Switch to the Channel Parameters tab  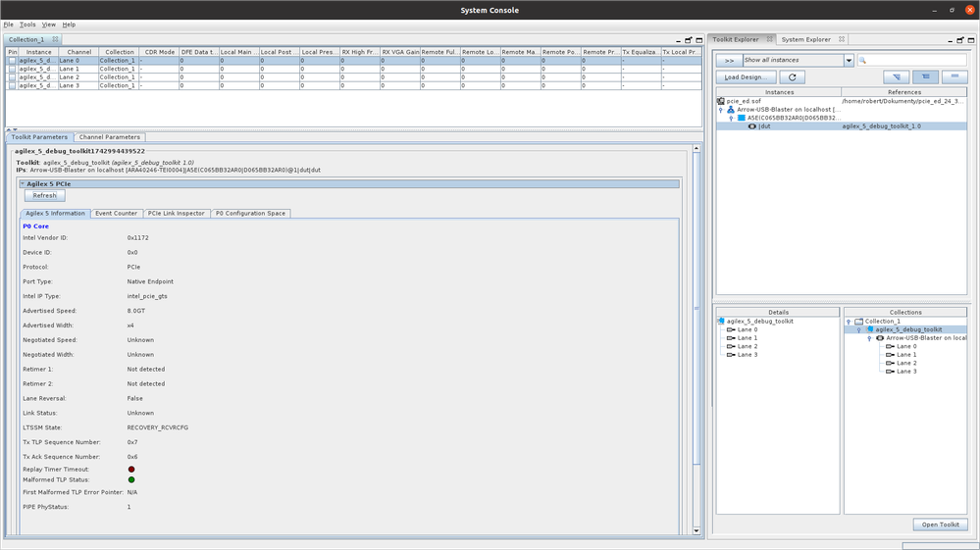pos(109,137)
